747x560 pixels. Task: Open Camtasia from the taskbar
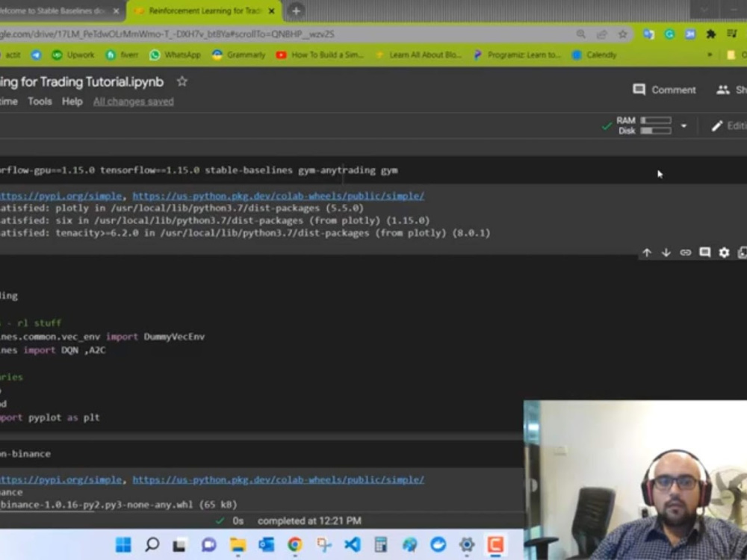tap(495, 544)
